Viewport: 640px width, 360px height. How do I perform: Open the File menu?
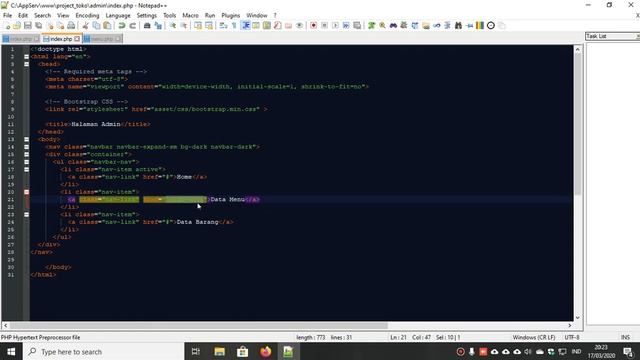pyautogui.click(x=7, y=16)
